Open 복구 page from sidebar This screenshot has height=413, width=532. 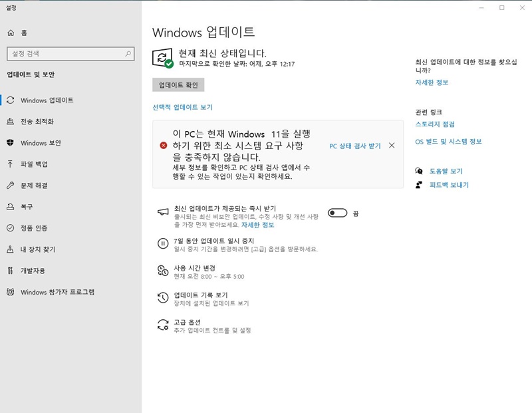point(70,207)
